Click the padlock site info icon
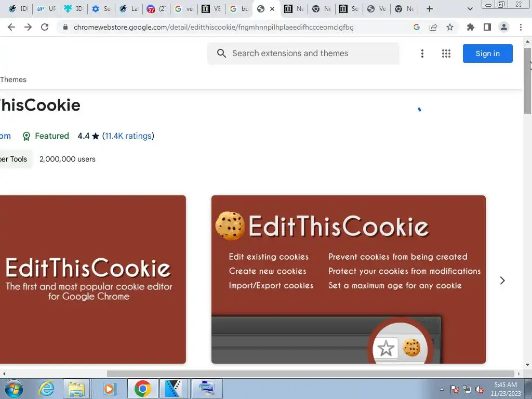The height and width of the screenshot is (399, 532). click(65, 27)
